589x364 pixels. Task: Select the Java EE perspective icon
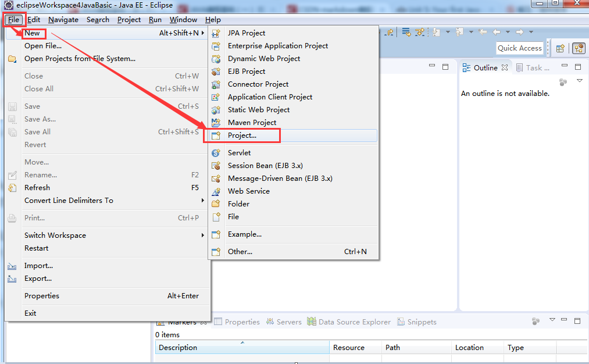point(579,48)
